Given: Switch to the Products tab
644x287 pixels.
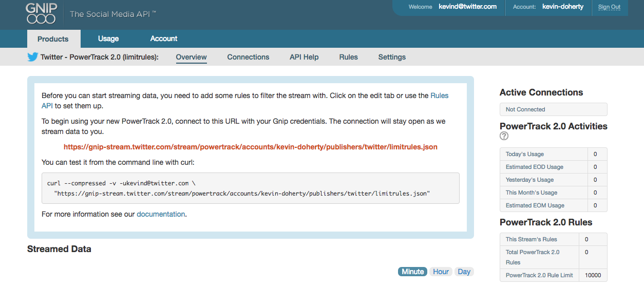Looking at the screenshot, I should tap(53, 39).
